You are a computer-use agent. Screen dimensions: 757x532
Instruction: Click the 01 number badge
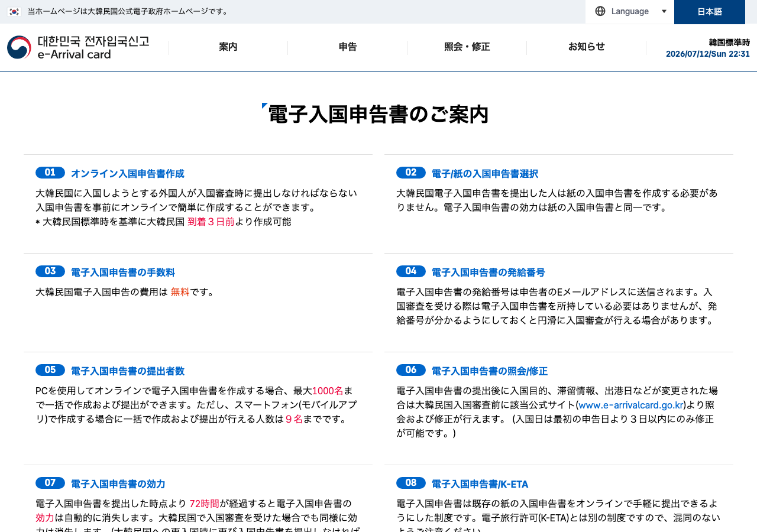[x=50, y=173]
